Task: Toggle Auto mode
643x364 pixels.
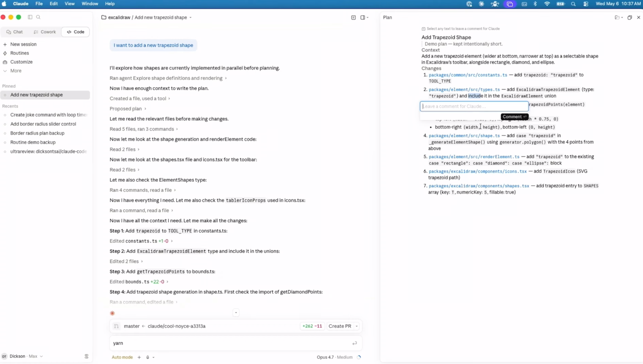Action: (x=122, y=357)
